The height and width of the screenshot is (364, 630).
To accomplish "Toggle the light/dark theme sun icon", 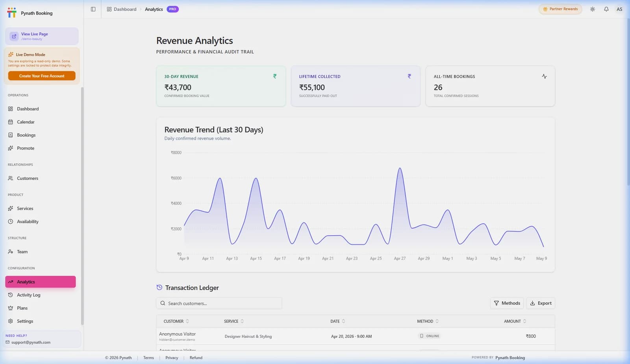I will (593, 9).
